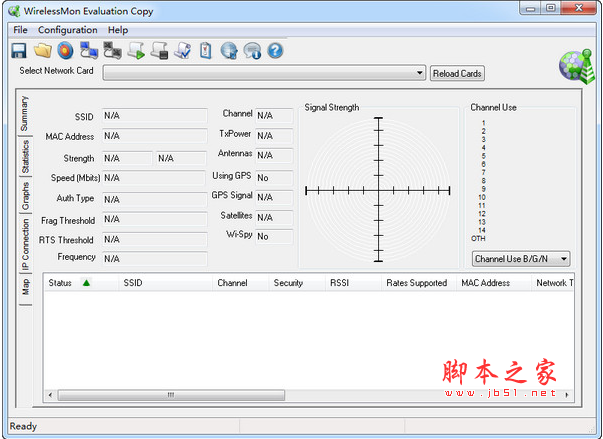Click the scrollbar right arrow in network list
The width and height of the screenshot is (603, 439).
(x=567, y=395)
